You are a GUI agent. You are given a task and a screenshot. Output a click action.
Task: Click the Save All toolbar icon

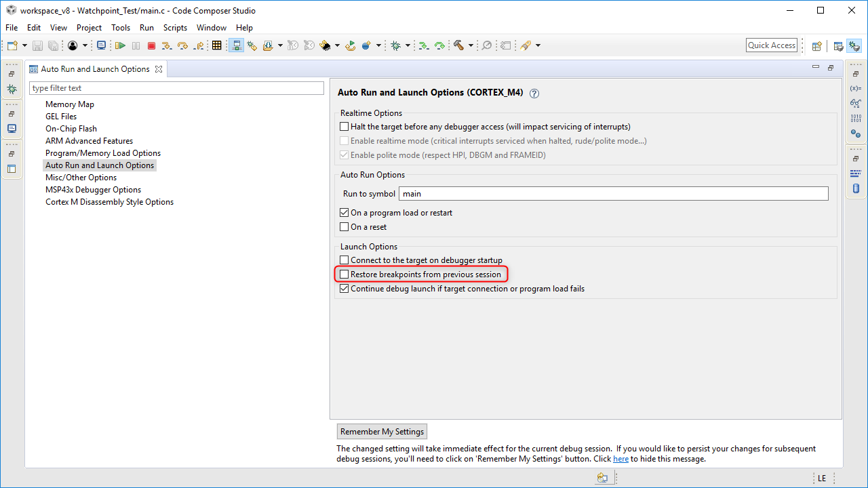pyautogui.click(x=53, y=45)
